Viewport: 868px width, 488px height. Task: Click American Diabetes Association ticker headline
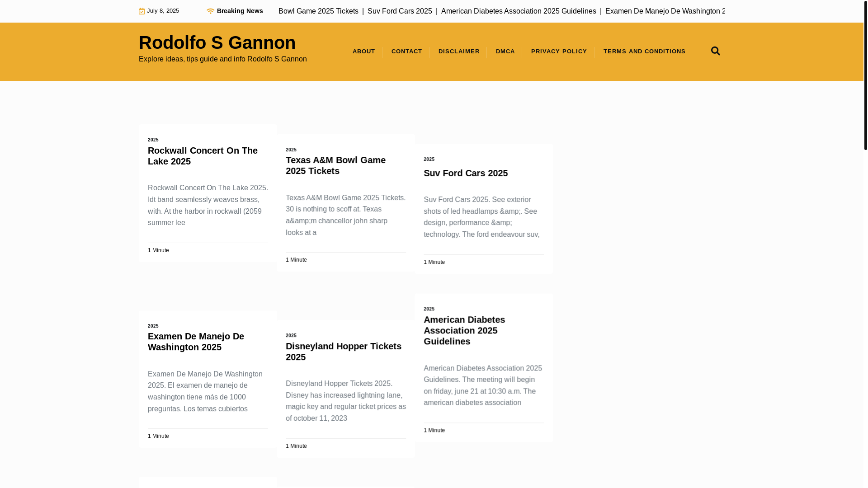coord(519,11)
